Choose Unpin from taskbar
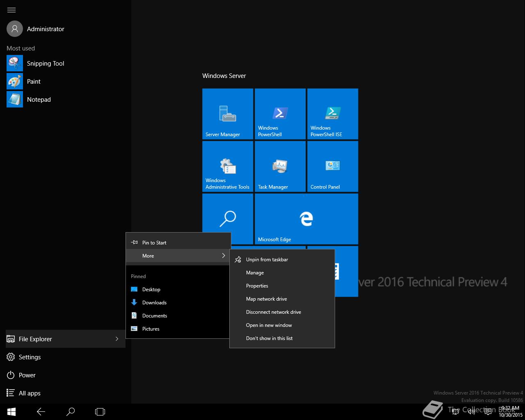The image size is (525, 420). 282,260
